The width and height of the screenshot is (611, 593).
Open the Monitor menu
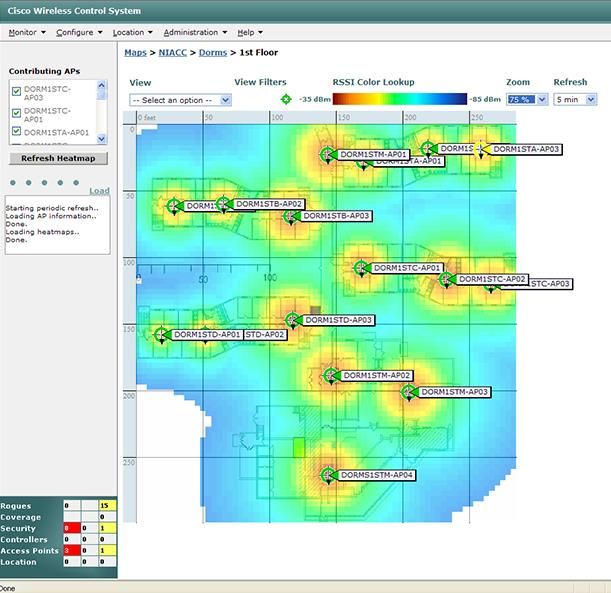(27, 32)
